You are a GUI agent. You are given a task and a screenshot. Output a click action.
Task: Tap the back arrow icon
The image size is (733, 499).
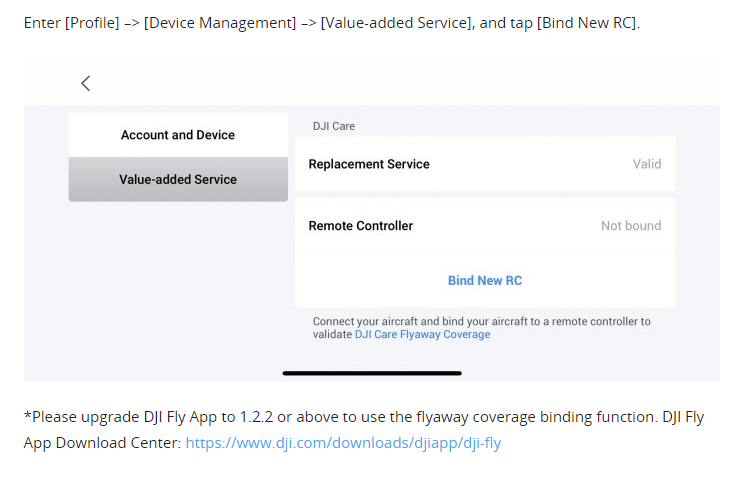coord(86,84)
